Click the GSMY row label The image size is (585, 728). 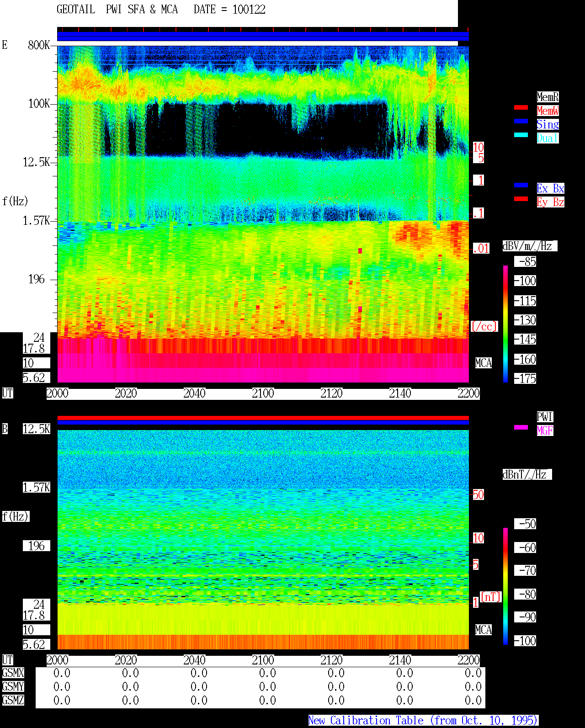tap(13, 687)
